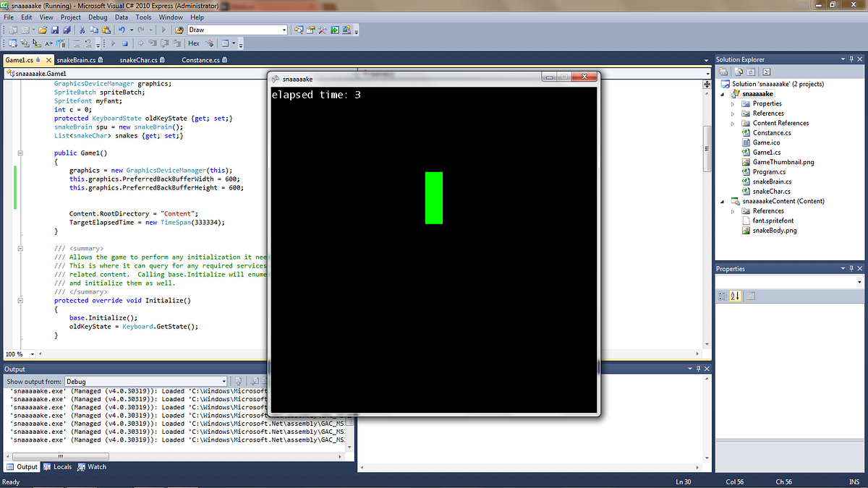The height and width of the screenshot is (488, 868).
Task: Click the Save All toolbar icon
Action: [x=67, y=30]
